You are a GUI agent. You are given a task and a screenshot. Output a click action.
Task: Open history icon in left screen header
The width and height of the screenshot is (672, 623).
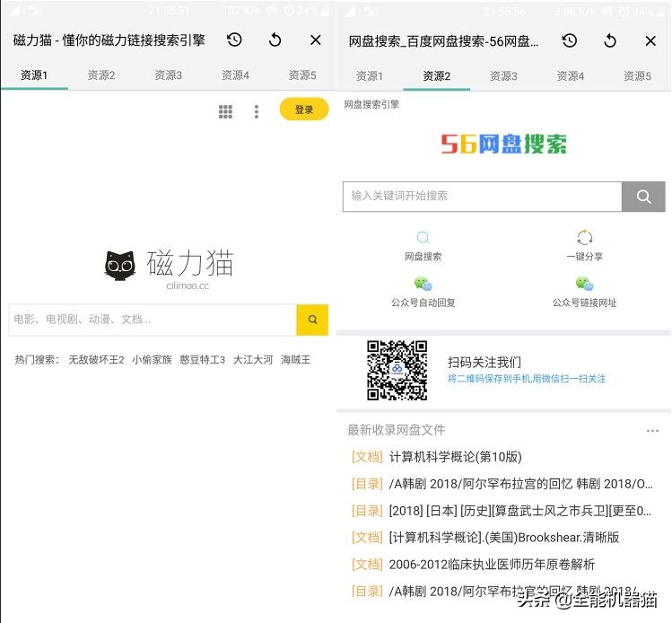(234, 39)
